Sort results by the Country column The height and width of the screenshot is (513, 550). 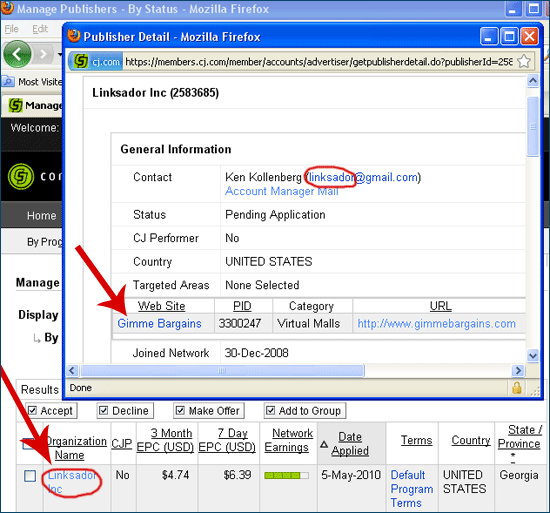tap(471, 440)
